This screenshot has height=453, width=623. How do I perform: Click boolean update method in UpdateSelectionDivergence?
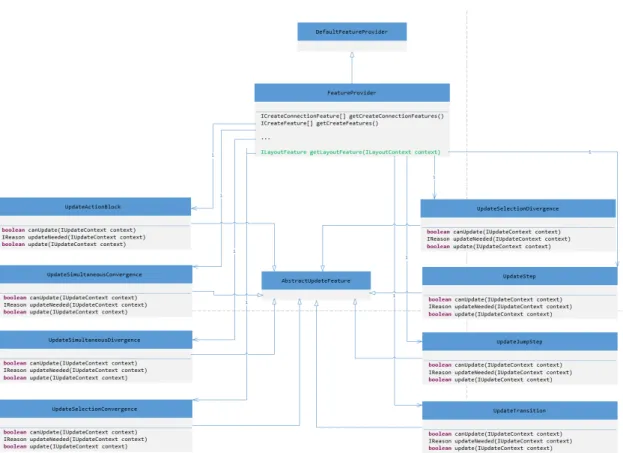coord(489,246)
